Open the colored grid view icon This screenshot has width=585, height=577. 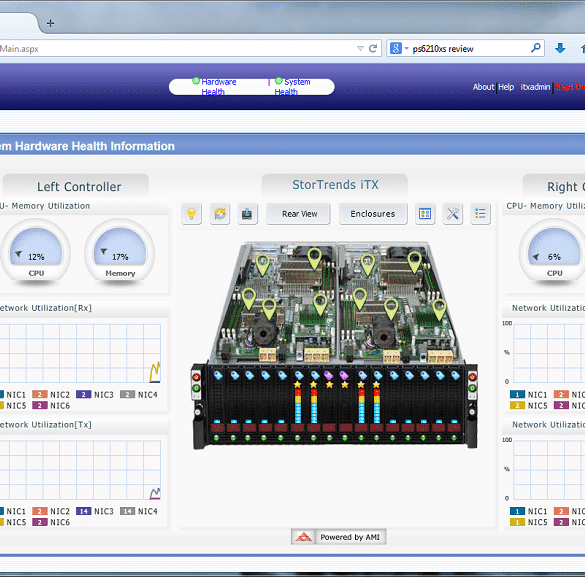click(x=425, y=214)
